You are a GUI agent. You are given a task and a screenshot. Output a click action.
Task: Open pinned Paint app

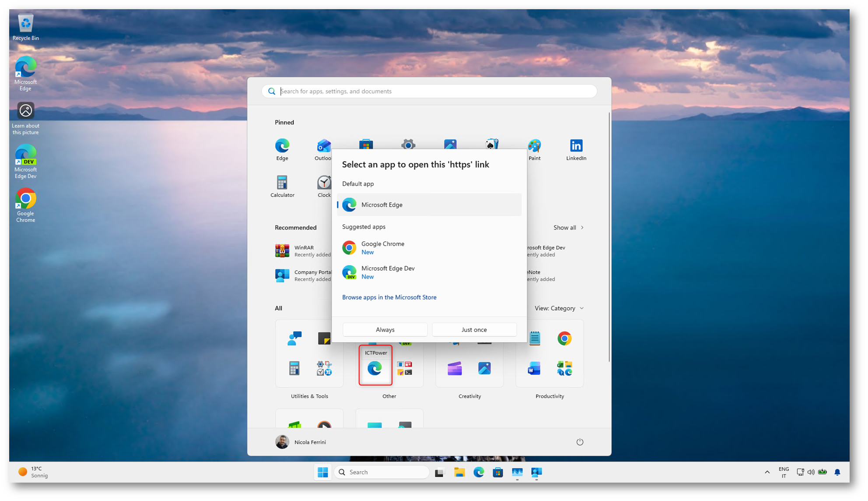point(534,149)
